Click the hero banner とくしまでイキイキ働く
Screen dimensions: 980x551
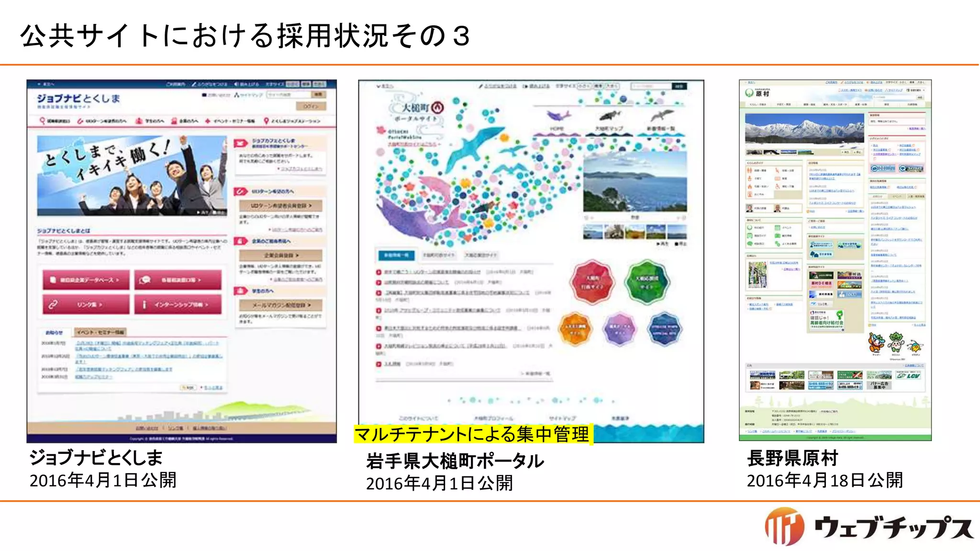132,176
